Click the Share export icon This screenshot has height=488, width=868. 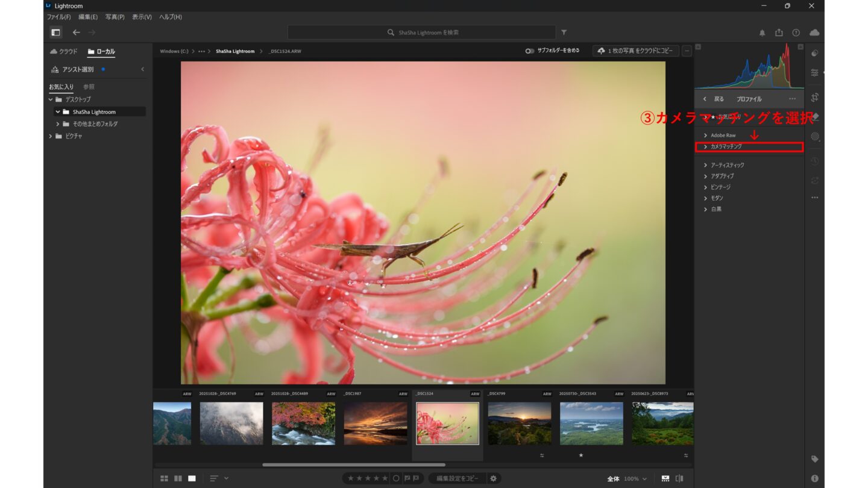point(779,33)
